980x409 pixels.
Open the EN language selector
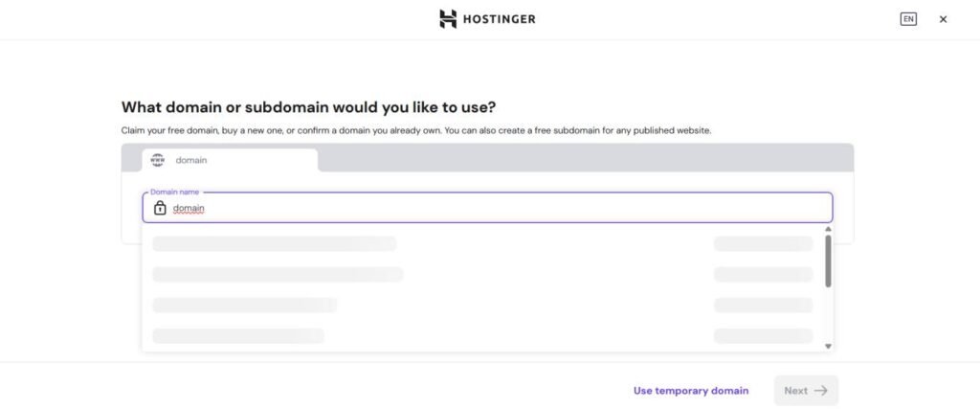pyautogui.click(x=908, y=19)
